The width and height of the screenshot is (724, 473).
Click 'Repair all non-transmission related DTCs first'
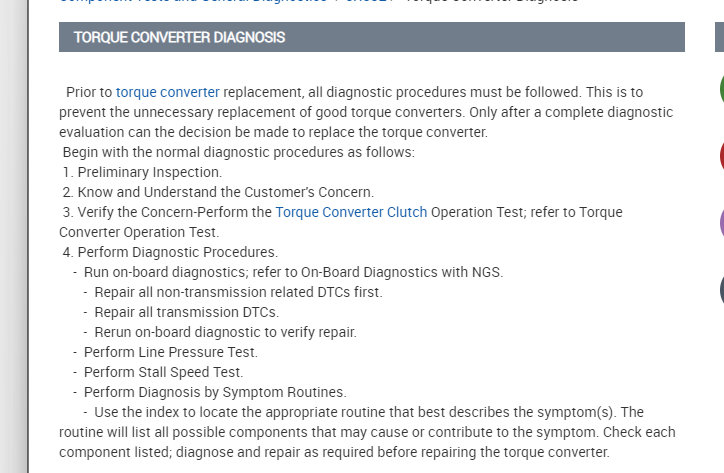[x=238, y=292]
